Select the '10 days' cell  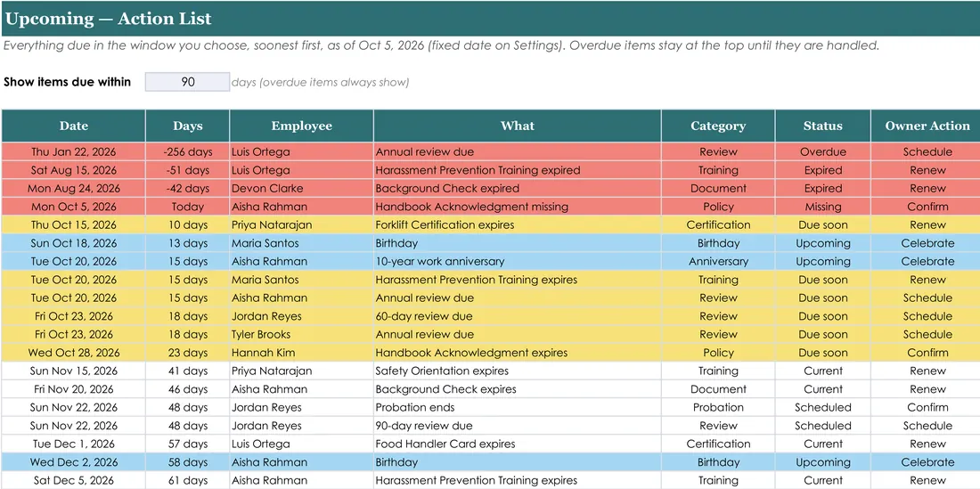(x=187, y=224)
